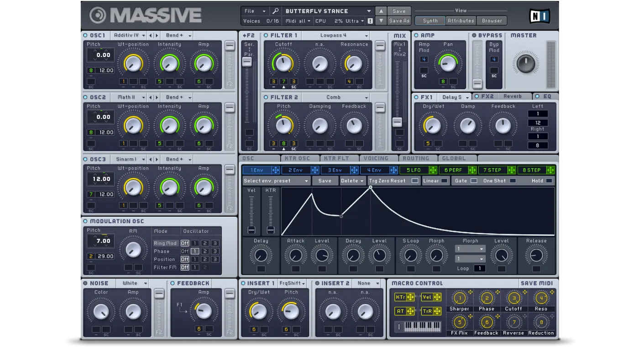Click the Native Instruments NI logo
Image resolution: width=639 pixels, height=364 pixels.
click(539, 16)
